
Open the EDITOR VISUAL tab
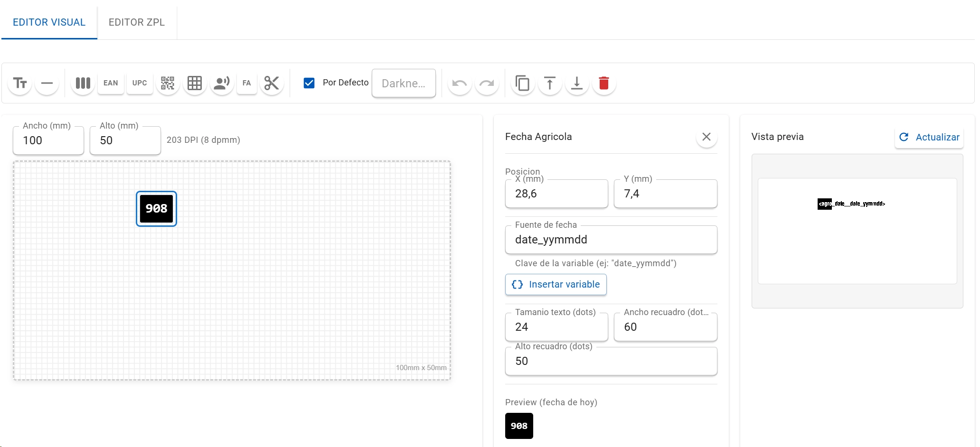[49, 22]
